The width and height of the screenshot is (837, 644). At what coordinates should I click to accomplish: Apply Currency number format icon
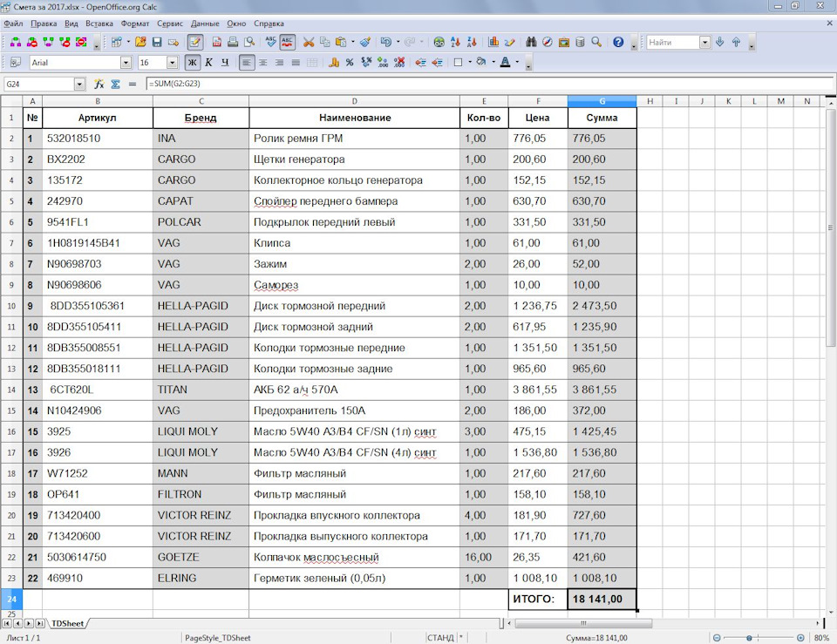point(334,63)
